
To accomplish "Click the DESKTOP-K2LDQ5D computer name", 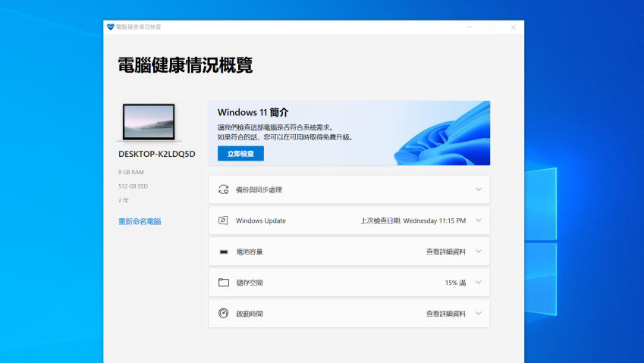I will click(x=157, y=154).
